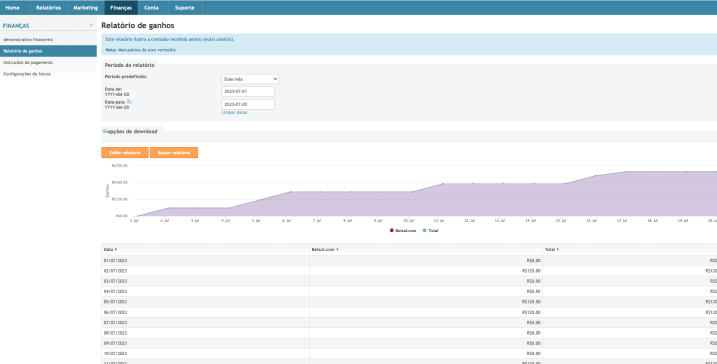Toggle the Total legend marker
Viewport: 717px width, 364px height.
click(x=425, y=230)
